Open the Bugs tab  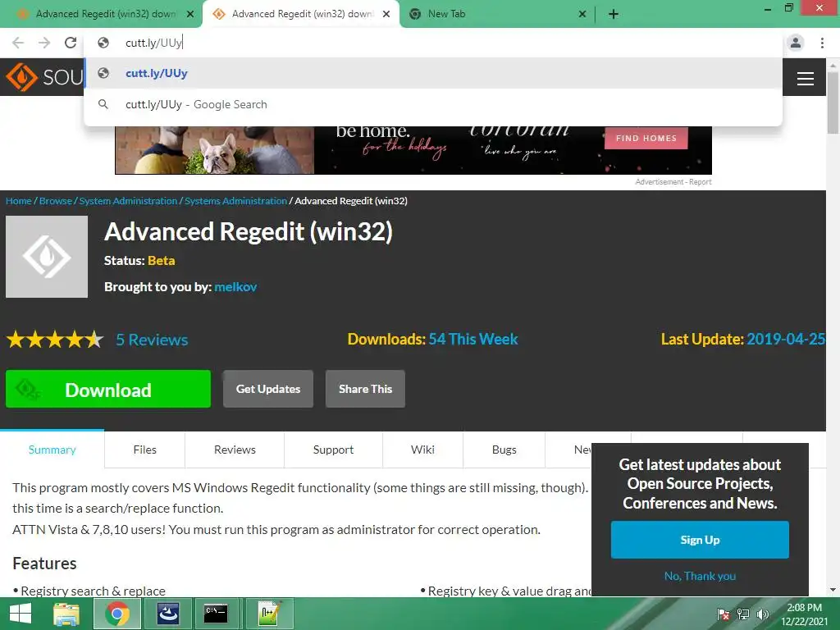pos(504,450)
